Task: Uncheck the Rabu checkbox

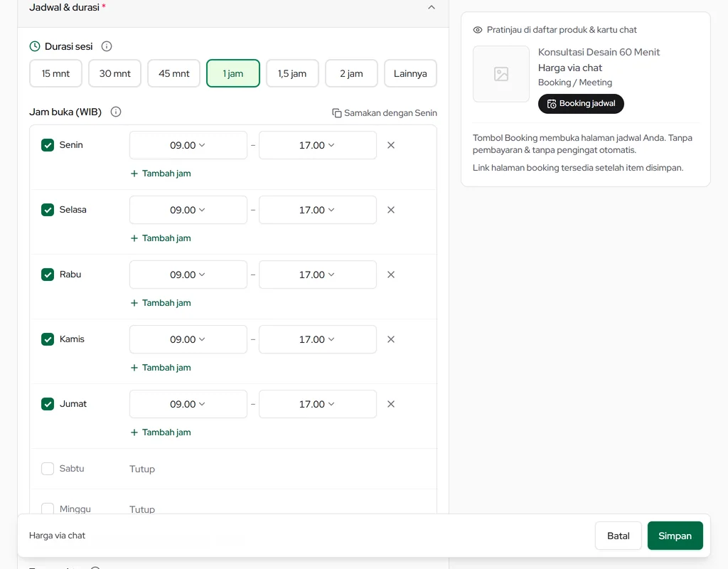Action: pyautogui.click(x=48, y=275)
